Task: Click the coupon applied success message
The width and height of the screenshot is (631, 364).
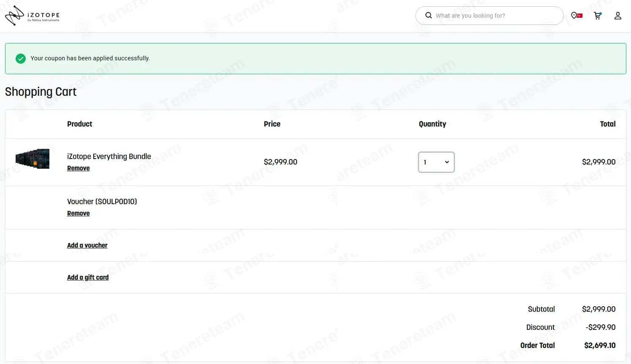Action: [90, 58]
